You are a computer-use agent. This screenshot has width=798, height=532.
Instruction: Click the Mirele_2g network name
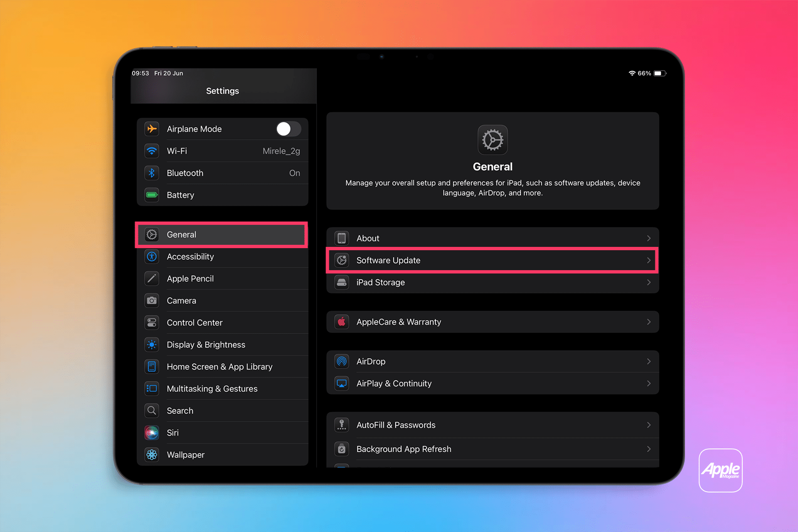[281, 151]
